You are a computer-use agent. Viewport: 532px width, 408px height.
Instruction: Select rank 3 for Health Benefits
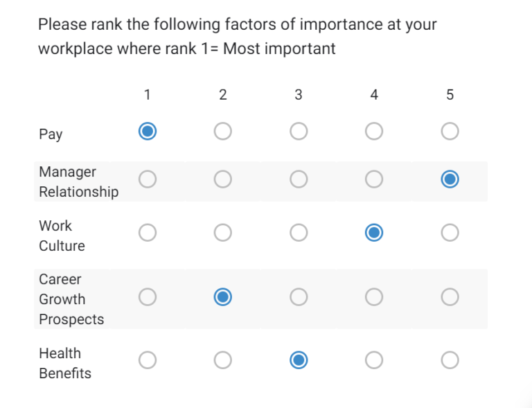pyautogui.click(x=299, y=360)
